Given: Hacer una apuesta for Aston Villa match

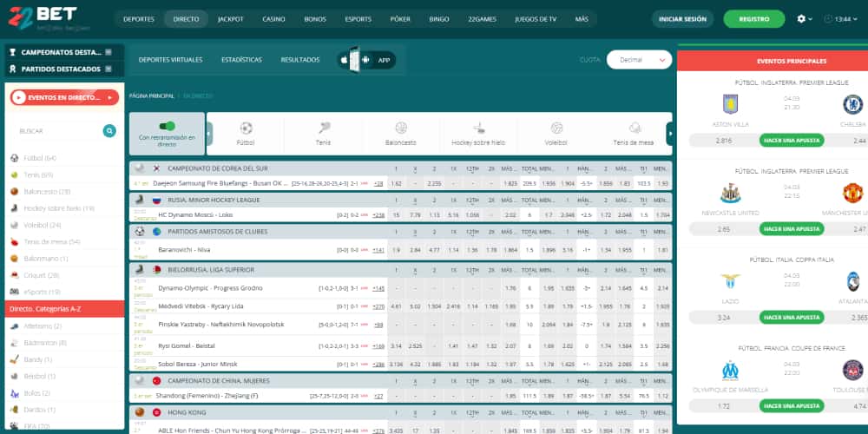Looking at the screenshot, I should [x=792, y=141].
